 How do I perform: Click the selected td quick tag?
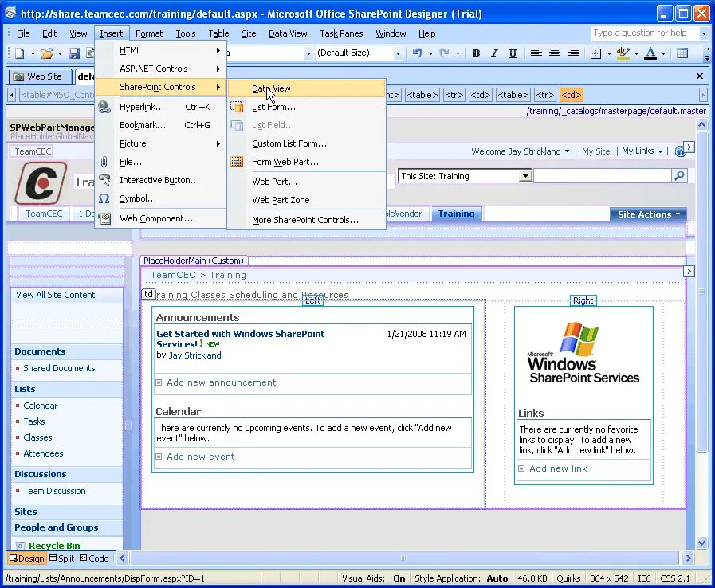point(571,95)
